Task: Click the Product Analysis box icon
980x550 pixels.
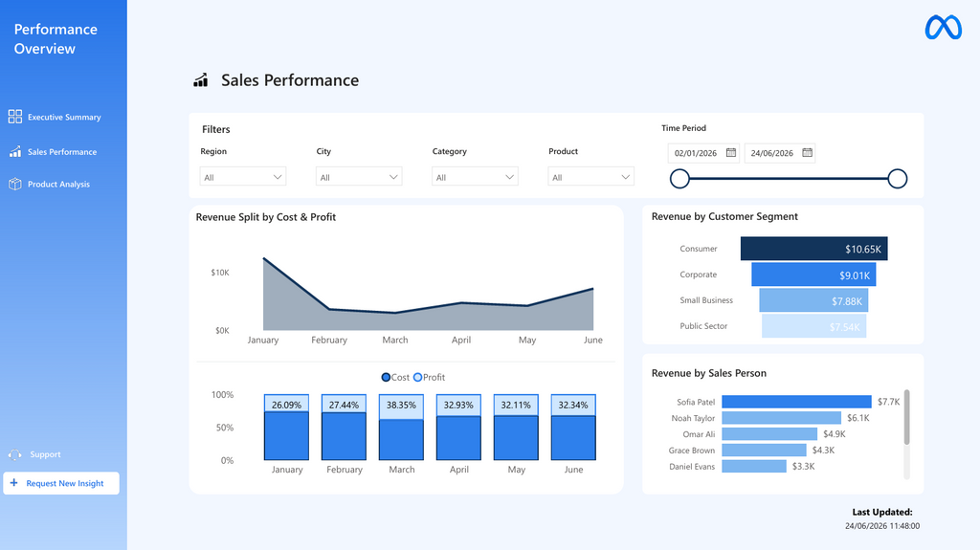Action: (15, 185)
